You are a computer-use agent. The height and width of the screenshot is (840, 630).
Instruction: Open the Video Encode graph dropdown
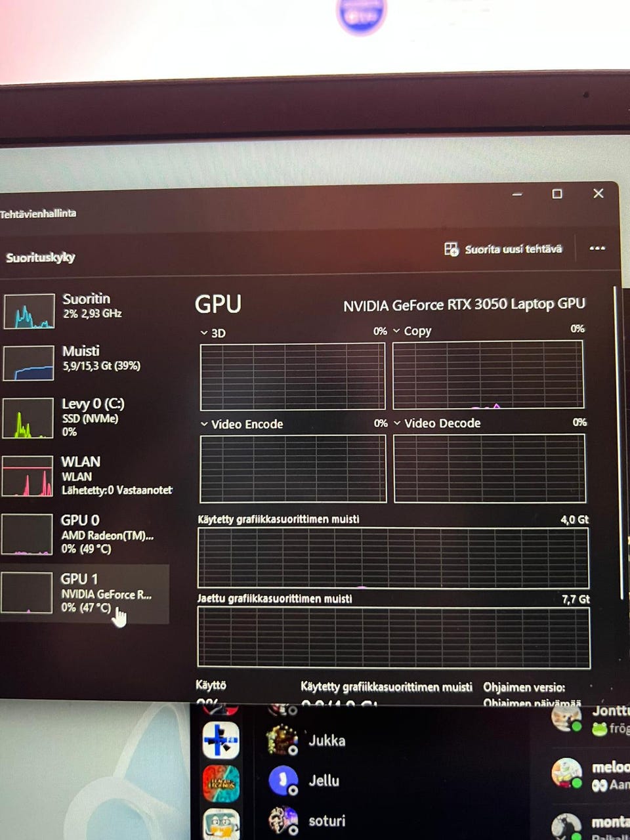pos(204,424)
